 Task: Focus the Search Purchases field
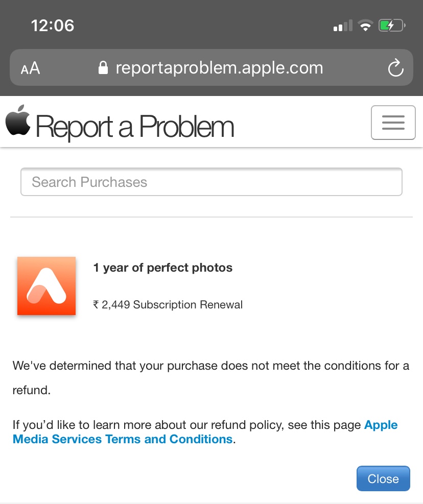[x=211, y=182]
